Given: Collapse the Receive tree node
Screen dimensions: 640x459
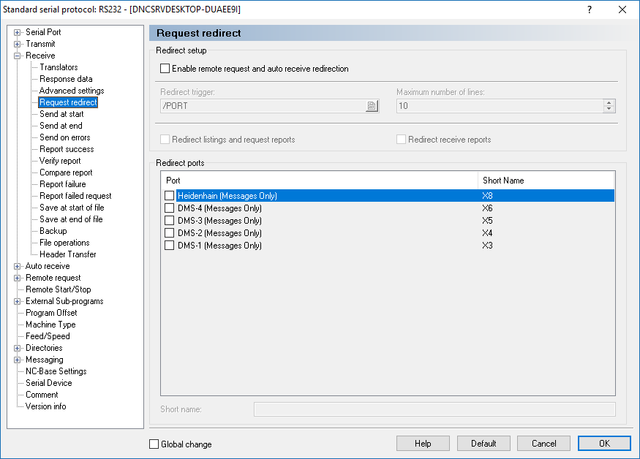Looking at the screenshot, I should point(17,56).
